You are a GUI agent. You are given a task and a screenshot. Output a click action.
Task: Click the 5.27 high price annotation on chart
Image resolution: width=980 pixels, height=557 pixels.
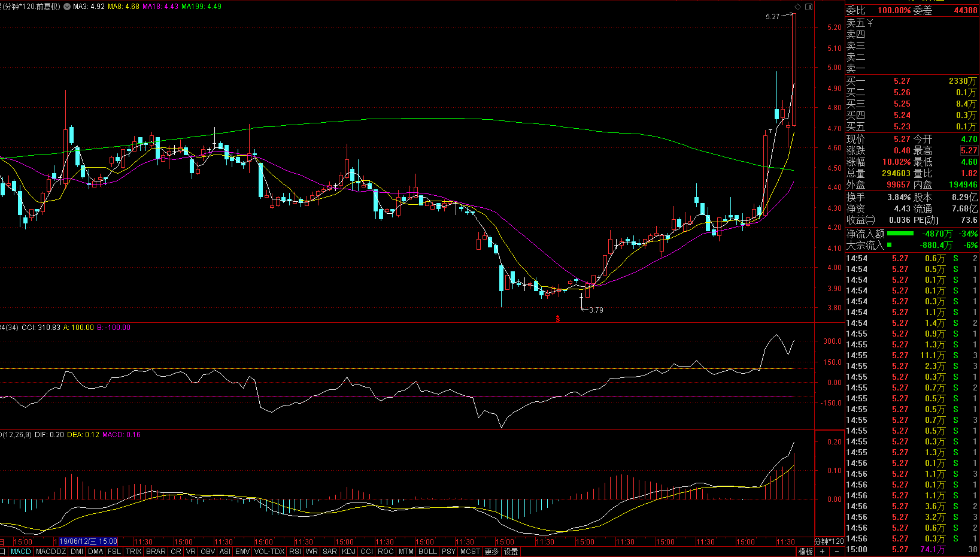[773, 17]
